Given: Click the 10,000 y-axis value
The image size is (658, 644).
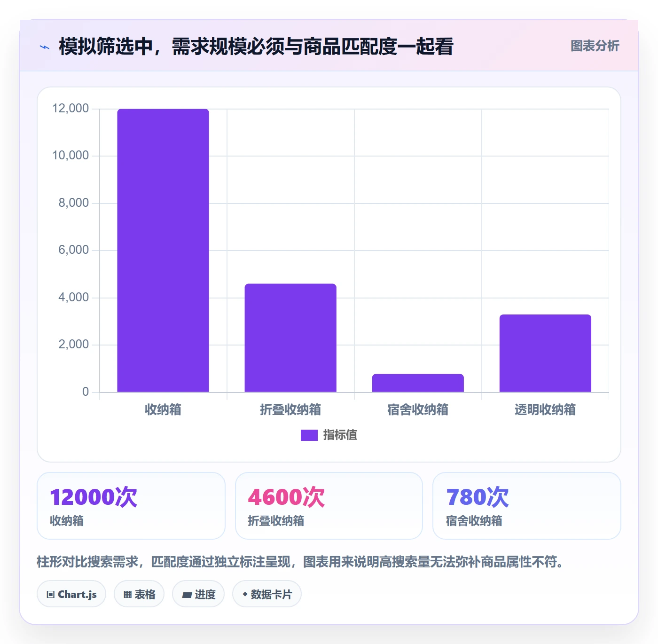Looking at the screenshot, I should [70, 156].
